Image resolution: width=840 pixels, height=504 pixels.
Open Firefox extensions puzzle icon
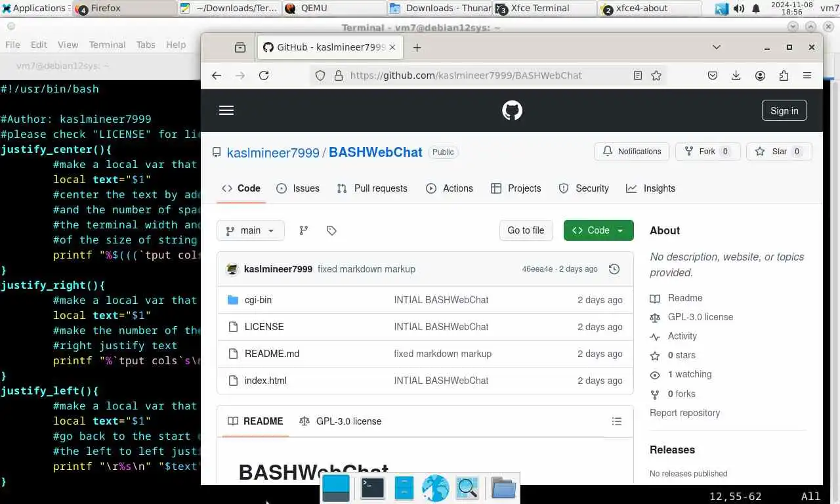pyautogui.click(x=784, y=75)
